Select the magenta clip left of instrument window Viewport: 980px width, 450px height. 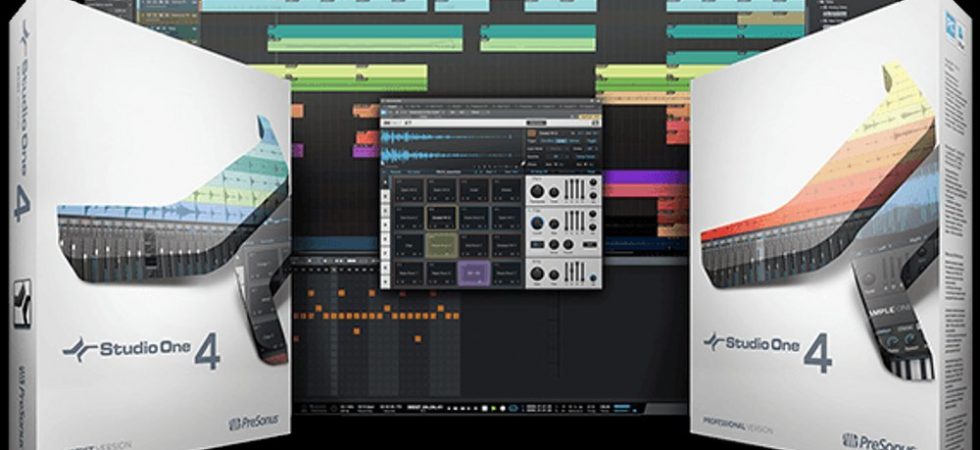[366, 151]
